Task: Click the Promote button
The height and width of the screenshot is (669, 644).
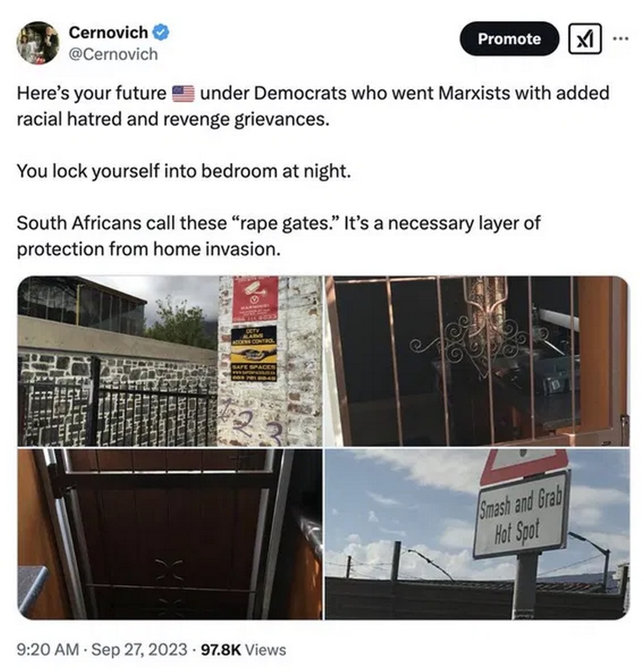Action: 509,39
